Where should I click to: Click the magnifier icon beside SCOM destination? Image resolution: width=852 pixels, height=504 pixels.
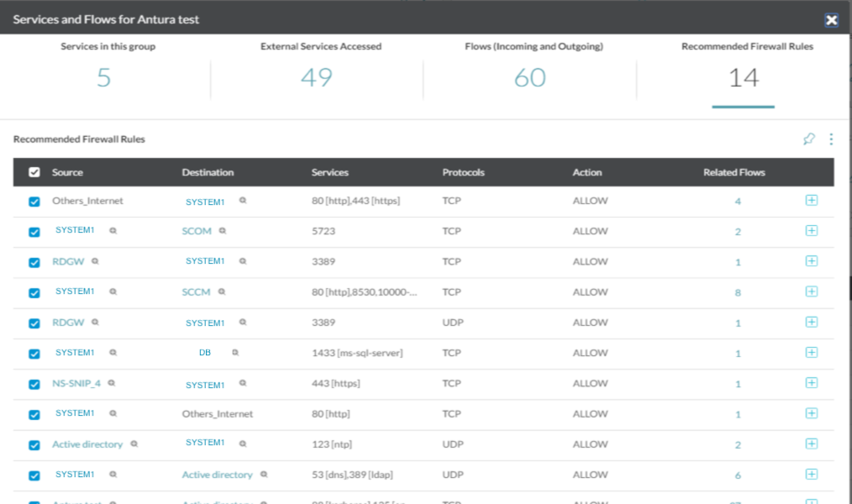click(223, 231)
